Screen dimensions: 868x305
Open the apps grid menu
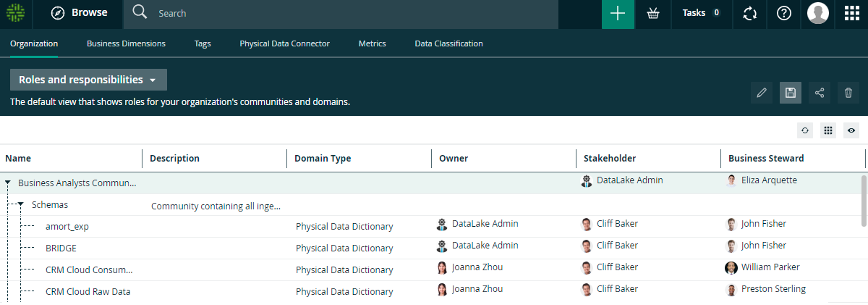tap(852, 14)
